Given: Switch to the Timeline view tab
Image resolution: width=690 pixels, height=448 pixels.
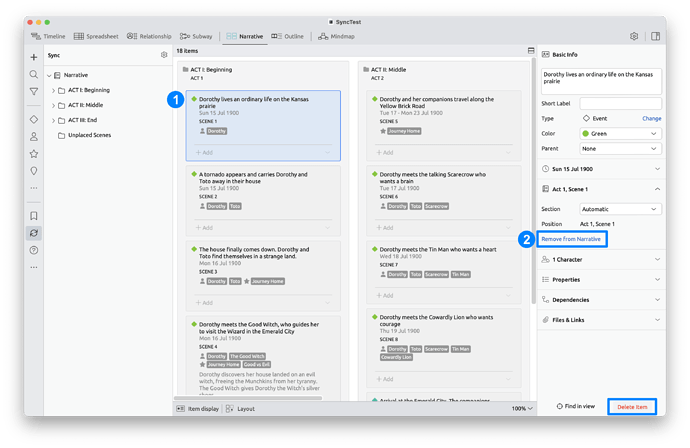Looking at the screenshot, I should (x=48, y=36).
